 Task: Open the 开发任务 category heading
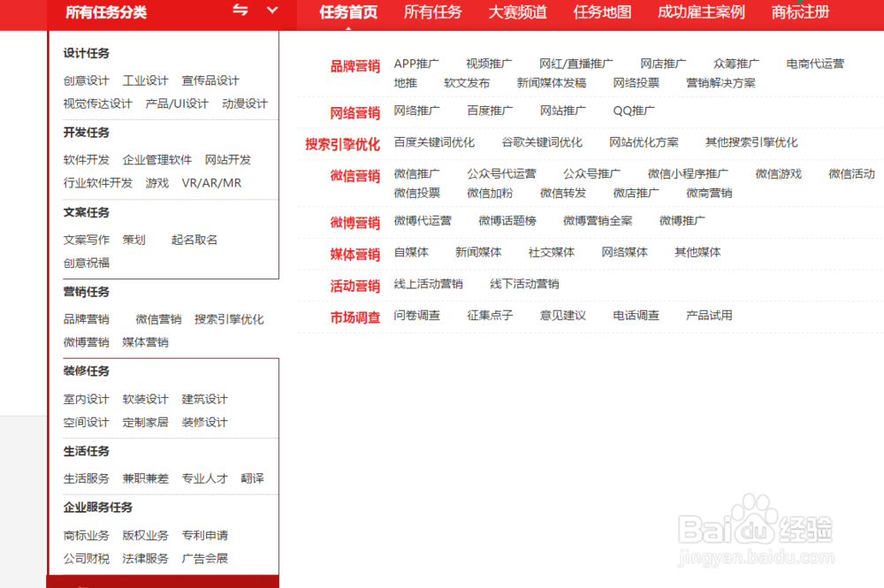tap(87, 133)
